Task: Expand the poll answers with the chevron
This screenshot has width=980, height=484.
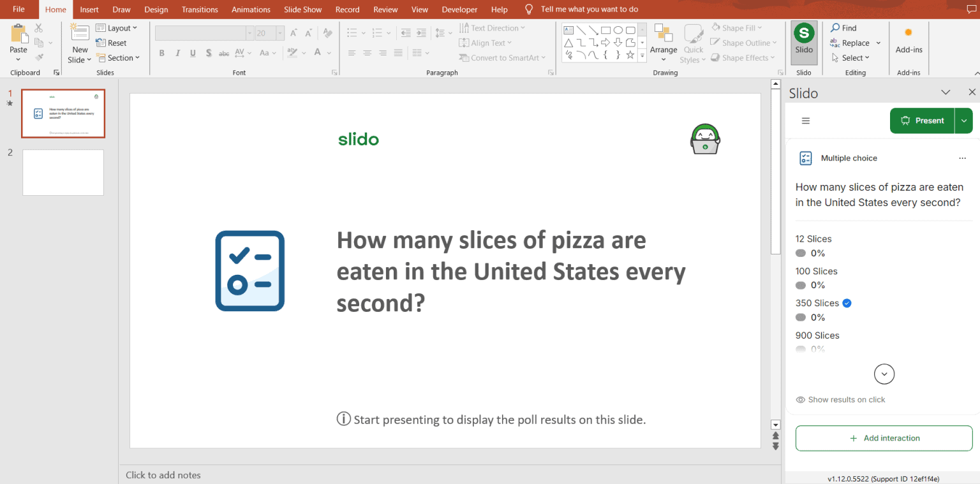Action: 884,374
